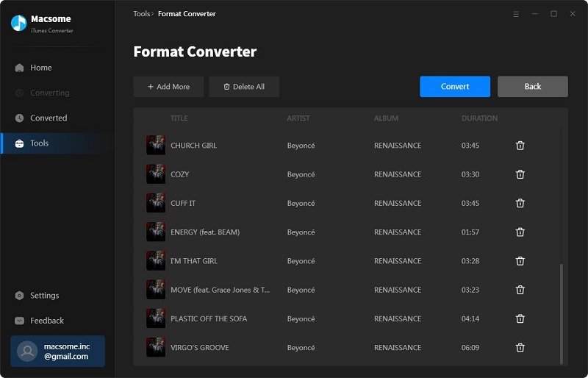Delete PLASTIC OFF THE SOFA track
588x378 pixels.
point(520,319)
